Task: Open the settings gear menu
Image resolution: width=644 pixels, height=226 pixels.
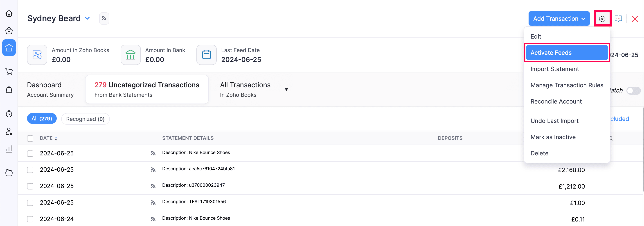Action: click(602, 19)
